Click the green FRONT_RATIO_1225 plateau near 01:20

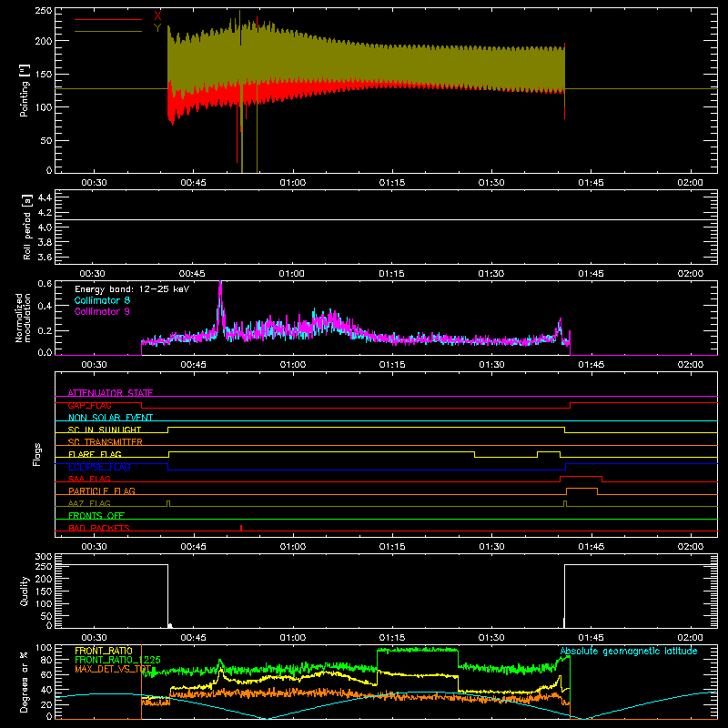418,650
